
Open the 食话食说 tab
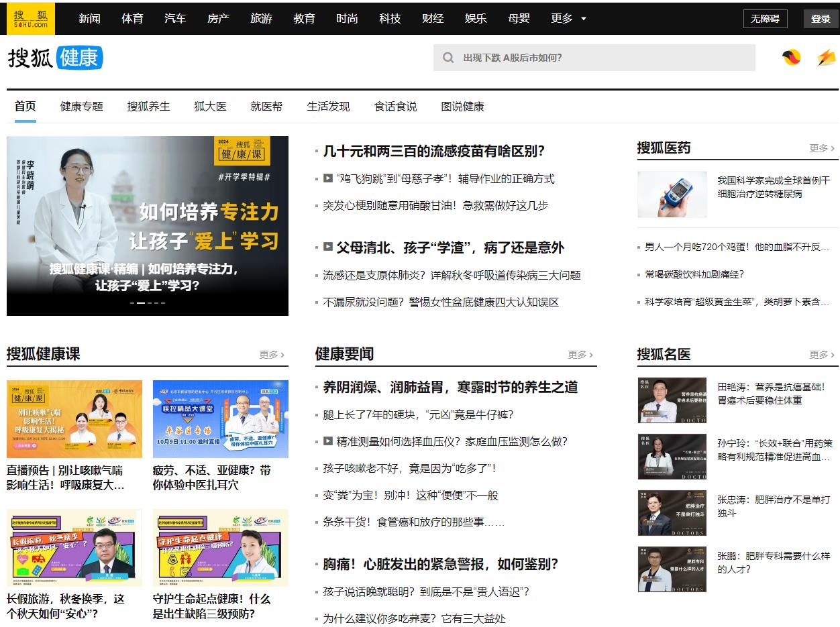396,106
